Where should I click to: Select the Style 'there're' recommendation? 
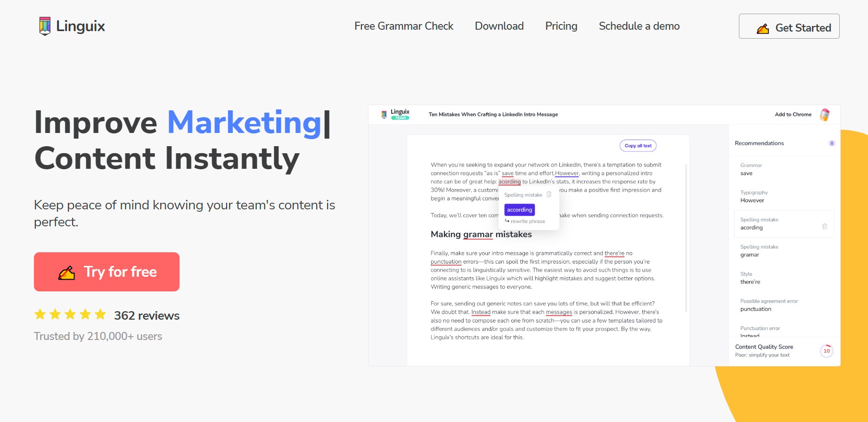pos(784,278)
